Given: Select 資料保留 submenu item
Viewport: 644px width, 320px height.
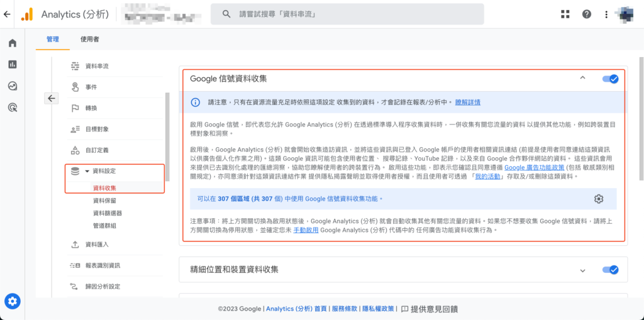Looking at the screenshot, I should [105, 201].
